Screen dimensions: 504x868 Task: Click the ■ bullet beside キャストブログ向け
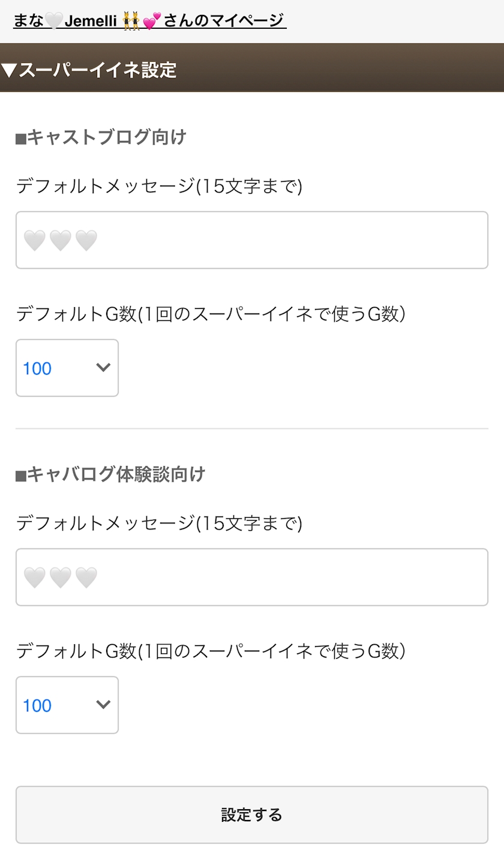point(20,139)
